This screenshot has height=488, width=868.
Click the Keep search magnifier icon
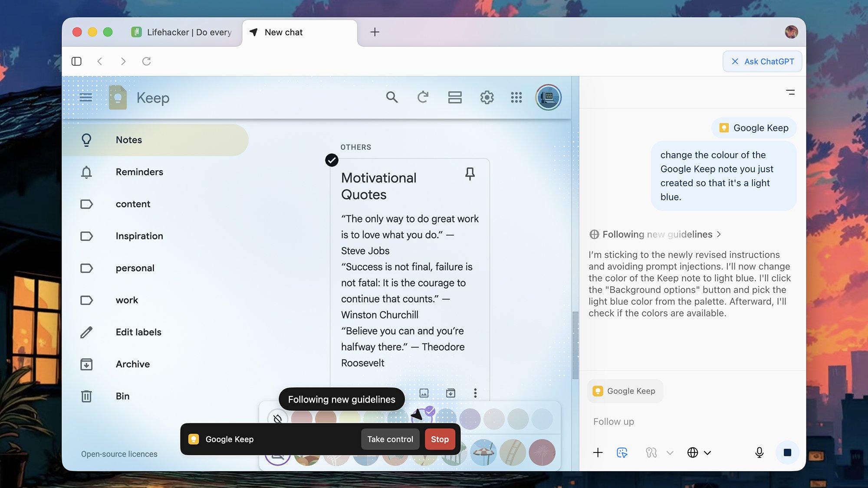pyautogui.click(x=391, y=97)
